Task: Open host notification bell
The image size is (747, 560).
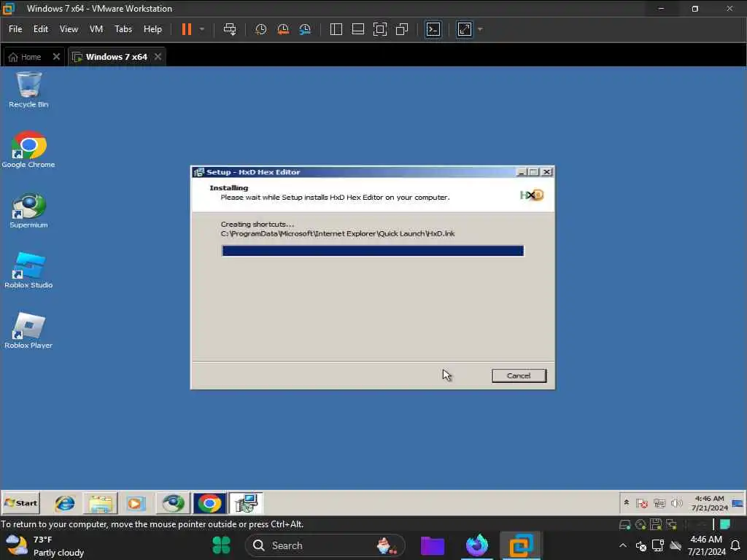Action: (x=735, y=545)
